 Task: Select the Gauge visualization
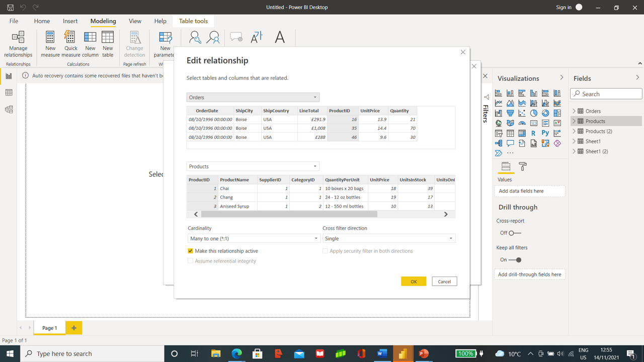pos(522,123)
